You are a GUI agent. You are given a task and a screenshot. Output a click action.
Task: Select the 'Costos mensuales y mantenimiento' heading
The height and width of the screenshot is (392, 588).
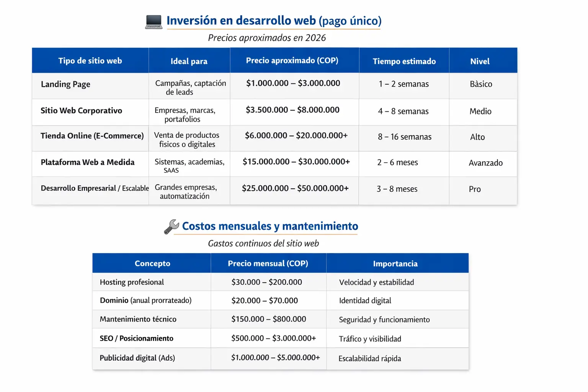click(x=270, y=226)
